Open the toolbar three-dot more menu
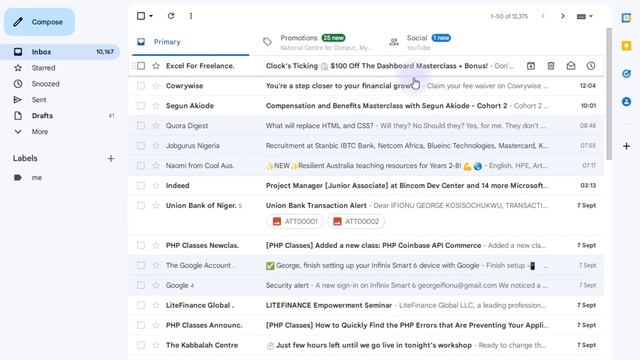640x360 pixels. pyautogui.click(x=191, y=16)
